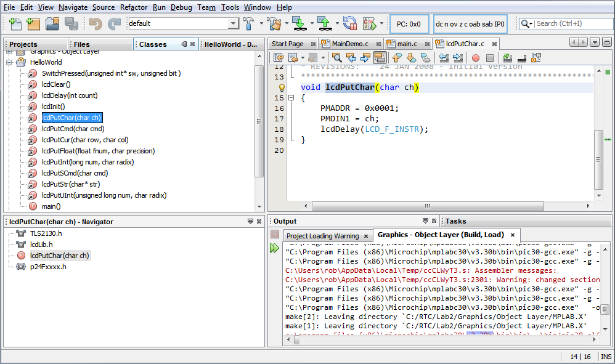Click the Build Project hammer icon
This screenshot has width=615, height=364.
tap(249, 24)
